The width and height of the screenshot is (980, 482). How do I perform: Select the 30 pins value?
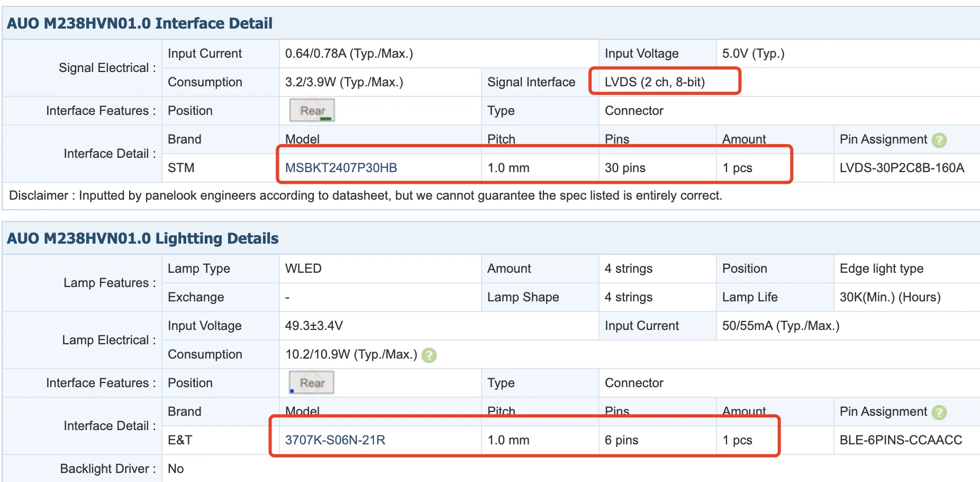click(x=625, y=168)
